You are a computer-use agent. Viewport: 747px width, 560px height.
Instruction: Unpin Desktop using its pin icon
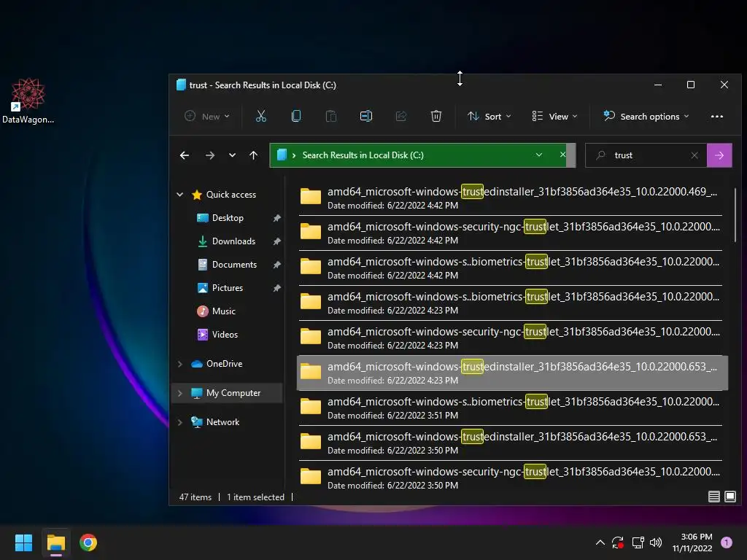click(x=276, y=218)
